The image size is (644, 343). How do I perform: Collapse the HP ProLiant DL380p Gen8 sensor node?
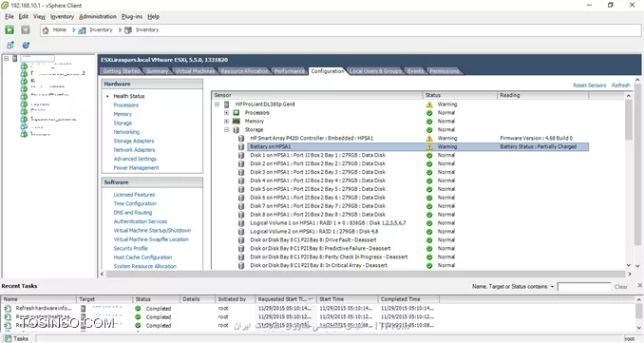pos(218,105)
